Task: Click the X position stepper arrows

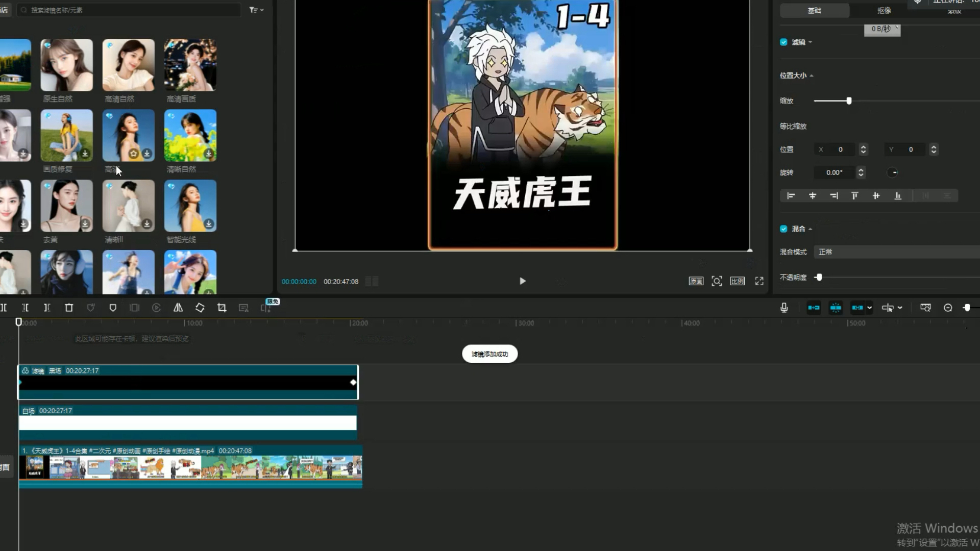Action: tap(863, 149)
